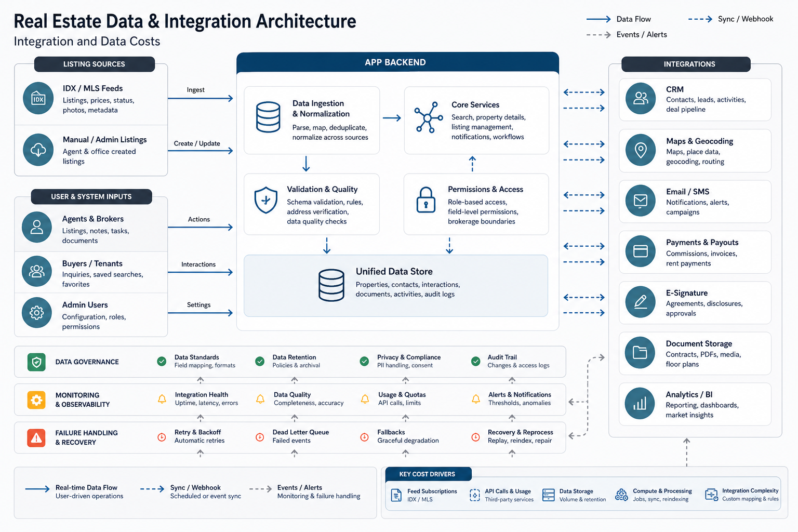Click the Scheduled or event sync text
Screen dimensions: 798x532
click(x=206, y=496)
